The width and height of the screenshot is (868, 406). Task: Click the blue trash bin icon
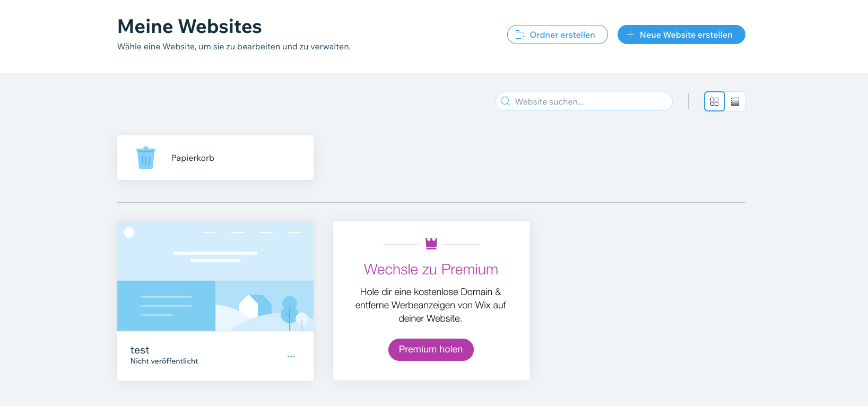(146, 158)
